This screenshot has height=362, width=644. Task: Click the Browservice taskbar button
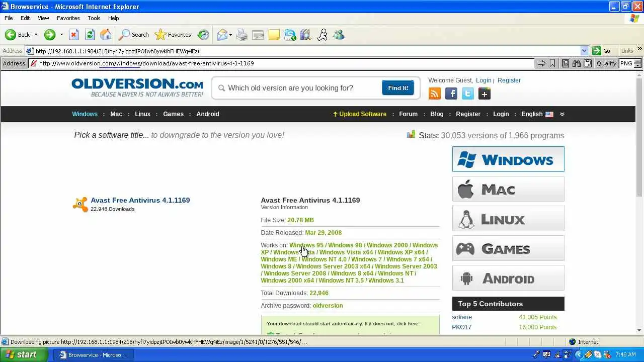tap(95, 355)
